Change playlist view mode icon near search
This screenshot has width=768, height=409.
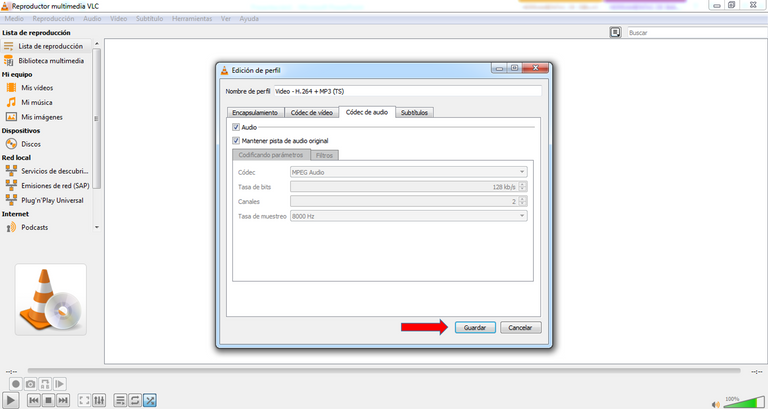point(615,32)
